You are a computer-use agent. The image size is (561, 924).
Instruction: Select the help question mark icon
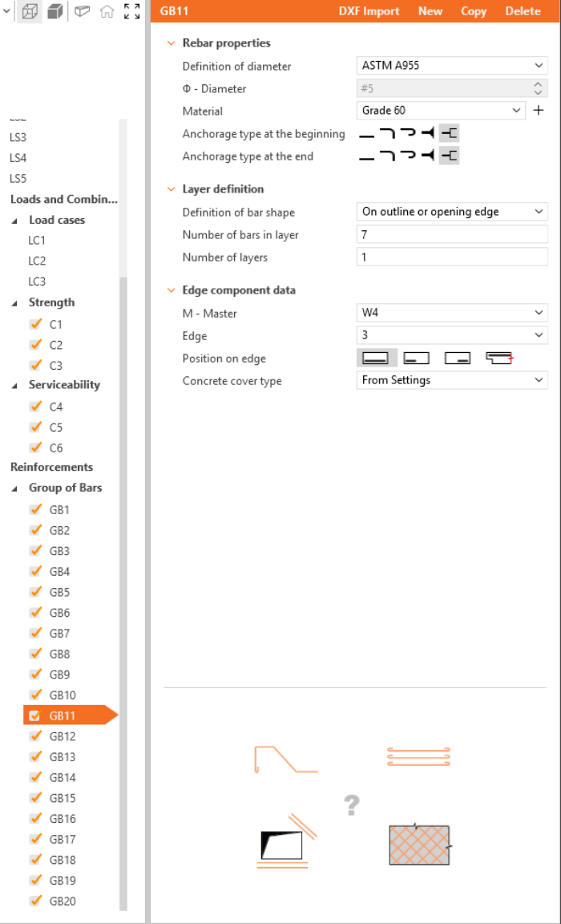(x=351, y=804)
